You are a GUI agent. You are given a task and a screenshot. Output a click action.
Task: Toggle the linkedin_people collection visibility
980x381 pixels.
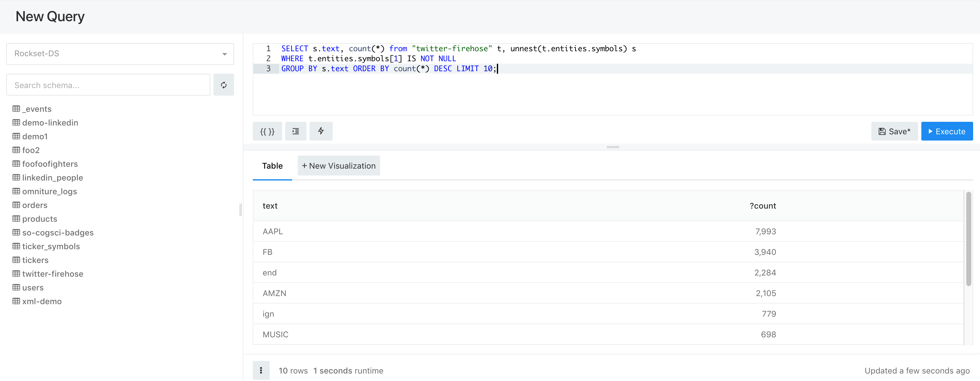[52, 177]
